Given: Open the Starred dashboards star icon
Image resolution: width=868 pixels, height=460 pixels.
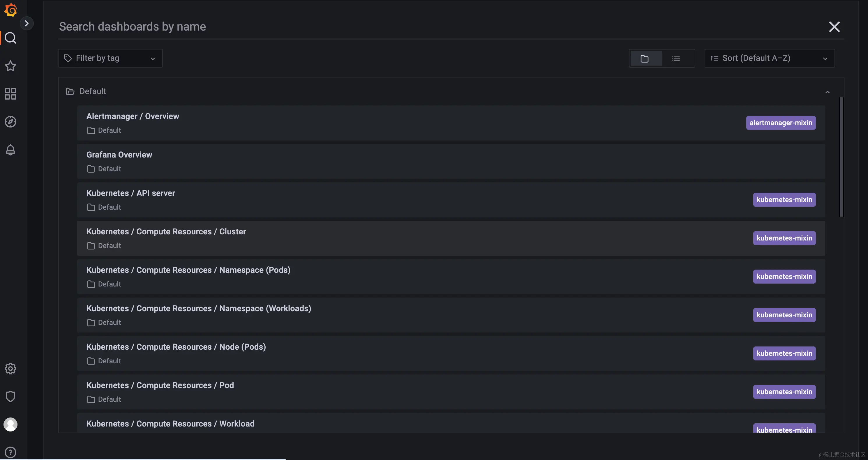Looking at the screenshot, I should tap(10, 66).
